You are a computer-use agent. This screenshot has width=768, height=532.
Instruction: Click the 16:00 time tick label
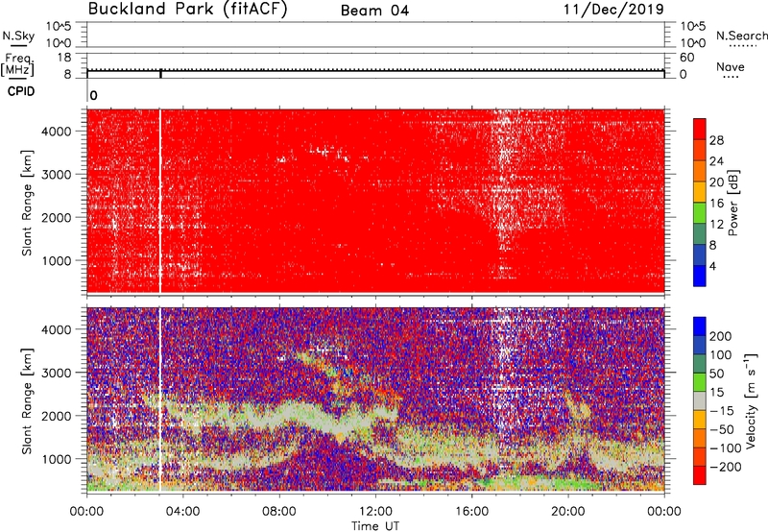pos(471,512)
